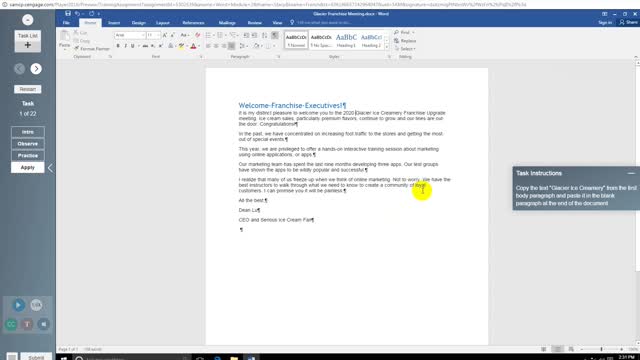Toggle Underline formatting
The width and height of the screenshot is (640, 360).
pos(132,46)
